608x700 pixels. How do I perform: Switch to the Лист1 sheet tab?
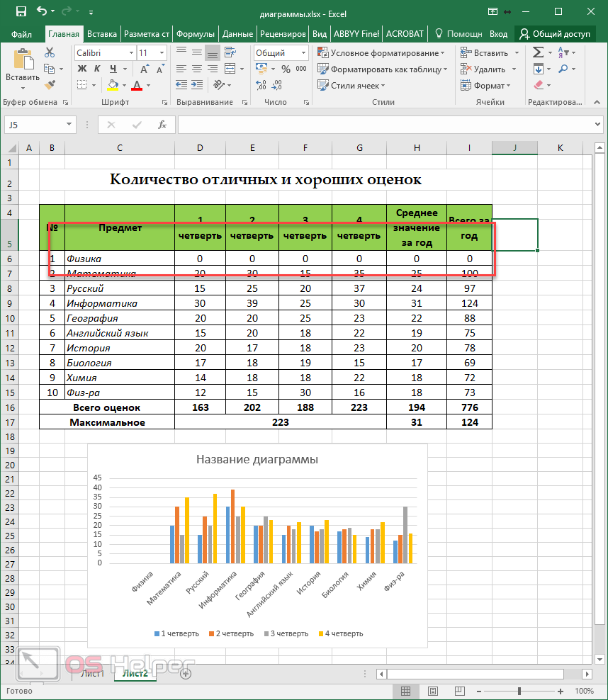[92, 673]
